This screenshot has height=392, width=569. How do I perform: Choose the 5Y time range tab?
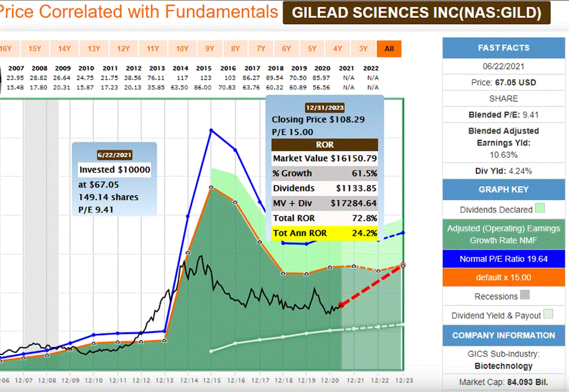(312, 48)
